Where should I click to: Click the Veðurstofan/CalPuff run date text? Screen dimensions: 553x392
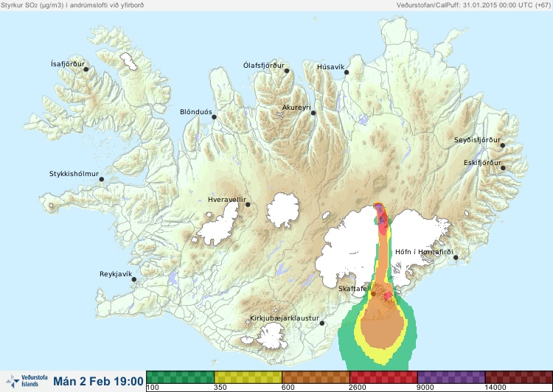[x=473, y=5]
